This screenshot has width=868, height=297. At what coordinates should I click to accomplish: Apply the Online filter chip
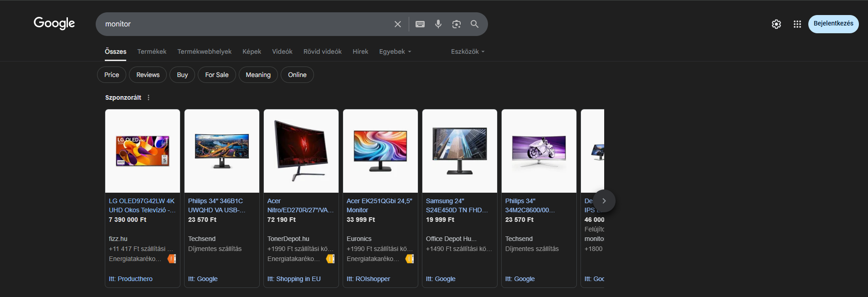coord(297,75)
